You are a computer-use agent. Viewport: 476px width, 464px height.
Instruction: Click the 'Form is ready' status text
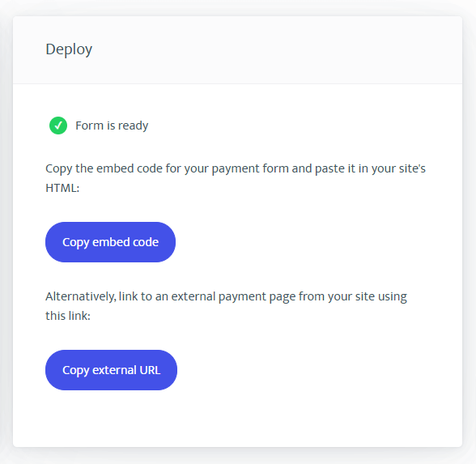[112, 126]
